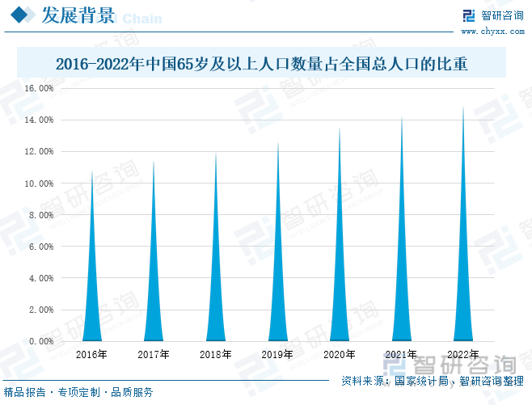Click the 12.00% axis label
532x405 pixels.
[39, 151]
